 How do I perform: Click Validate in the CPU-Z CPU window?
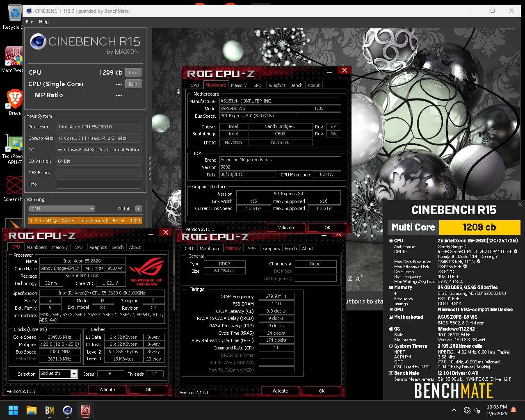tap(107, 390)
